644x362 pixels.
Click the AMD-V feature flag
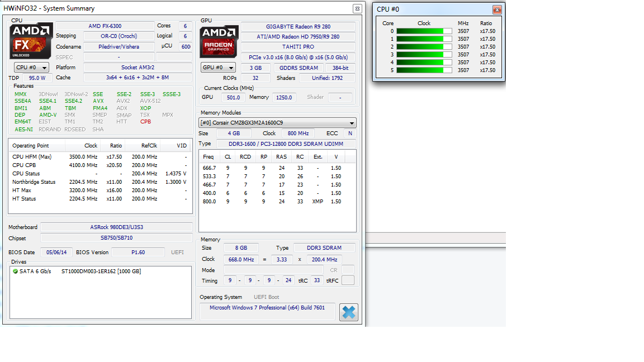point(48,115)
